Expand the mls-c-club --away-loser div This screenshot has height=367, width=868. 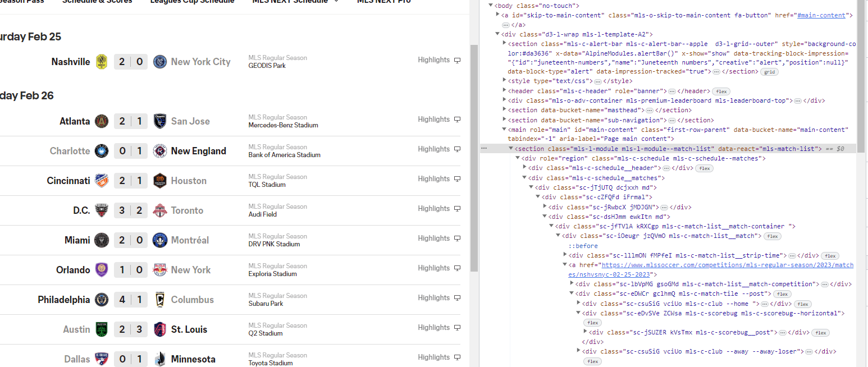pos(578,351)
